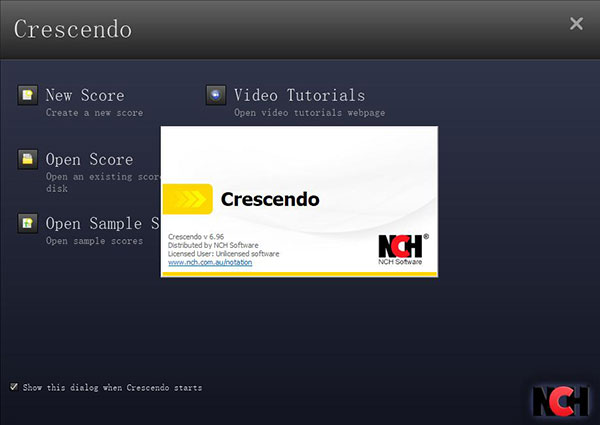600x425 pixels.
Task: Click the Video Tutorials play icon
Action: pos(216,95)
